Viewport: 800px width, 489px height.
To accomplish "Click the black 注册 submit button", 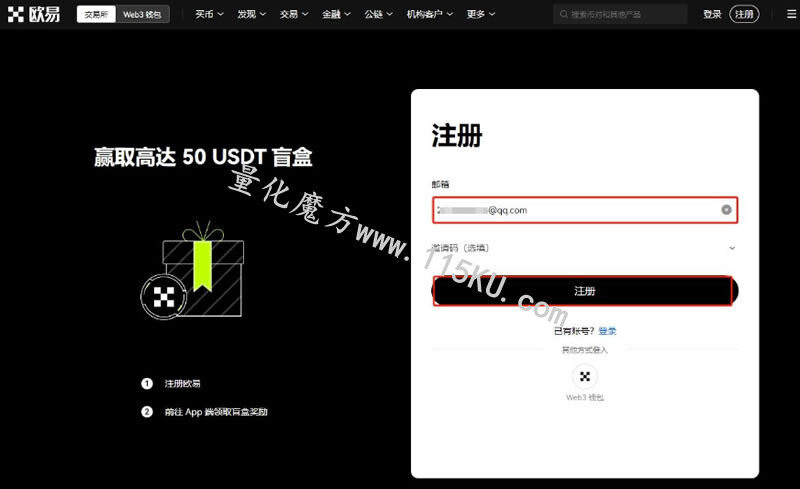I will point(585,291).
